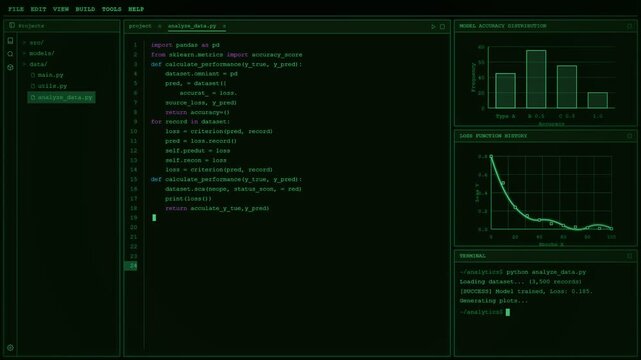Expand the models/ folder

pyautogui.click(x=25, y=53)
